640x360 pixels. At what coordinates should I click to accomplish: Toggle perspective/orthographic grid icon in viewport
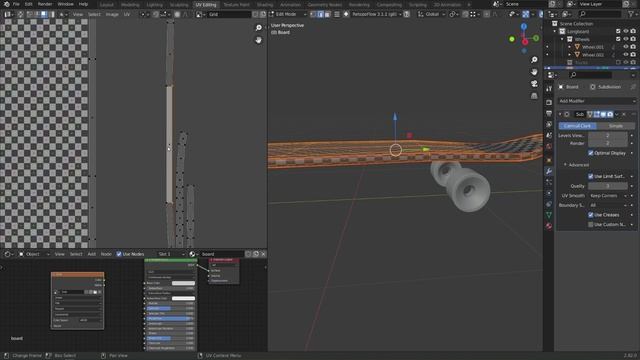tap(534, 96)
